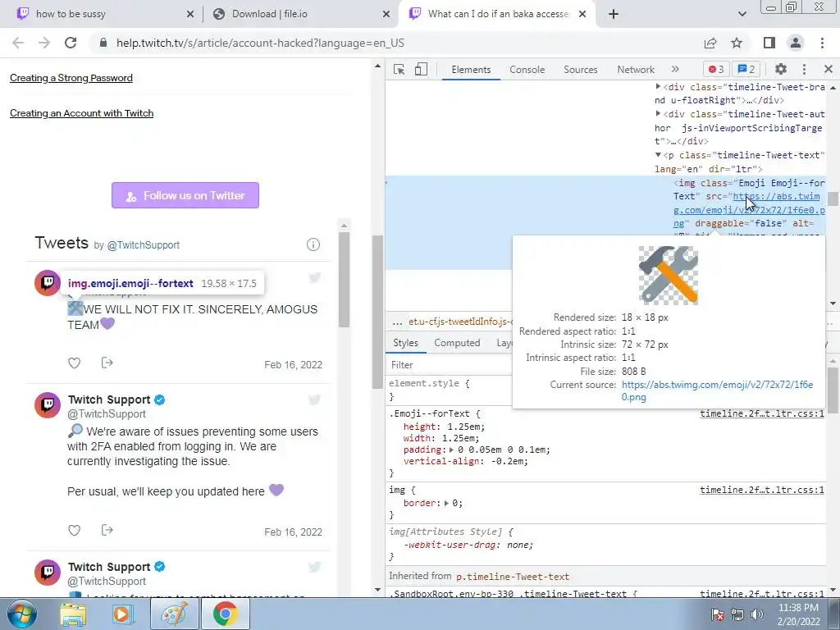Like the AMOGUS TEAM tweet
This screenshot has width=840, height=630.
click(x=74, y=363)
